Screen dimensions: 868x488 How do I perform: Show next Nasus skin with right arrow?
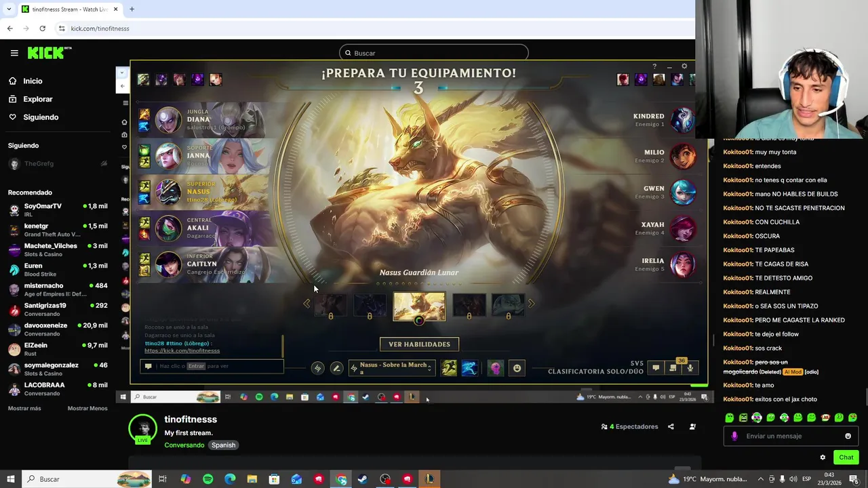tap(531, 304)
